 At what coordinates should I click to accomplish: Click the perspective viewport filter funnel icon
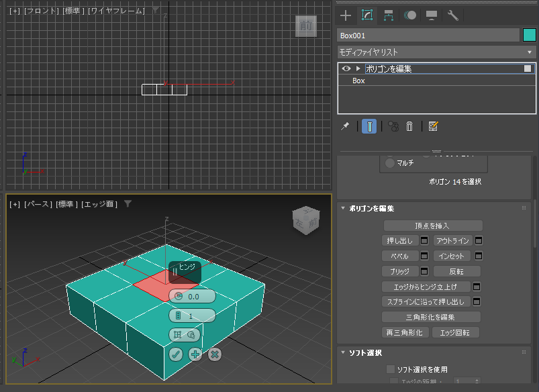coord(128,204)
